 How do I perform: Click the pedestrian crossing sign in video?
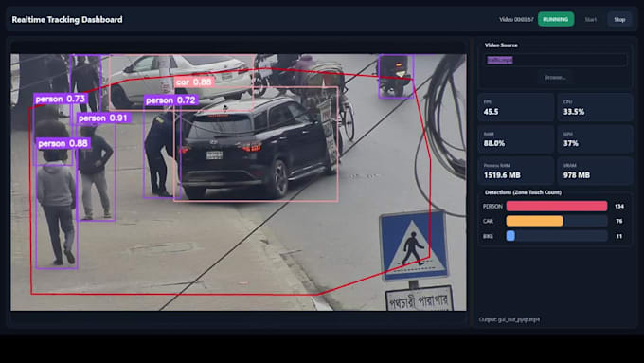click(x=413, y=245)
